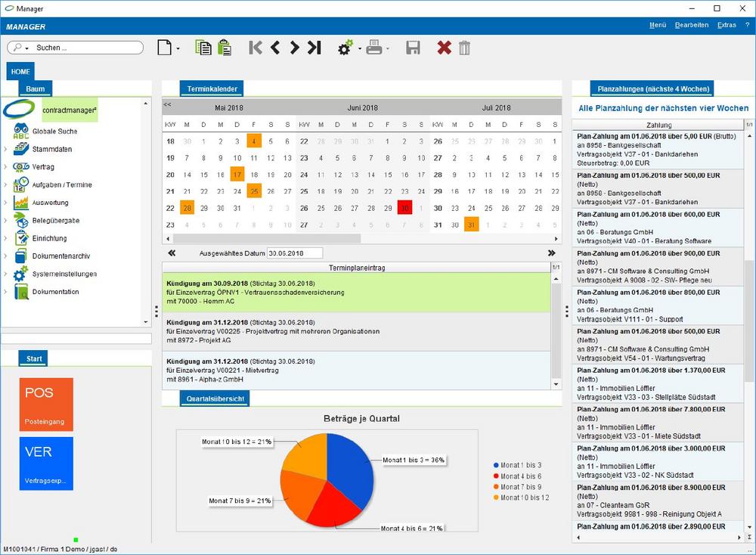Click the Monat 4 bis 6 legend swatch
Image resolution: width=756 pixels, height=555 pixels.
(496, 476)
